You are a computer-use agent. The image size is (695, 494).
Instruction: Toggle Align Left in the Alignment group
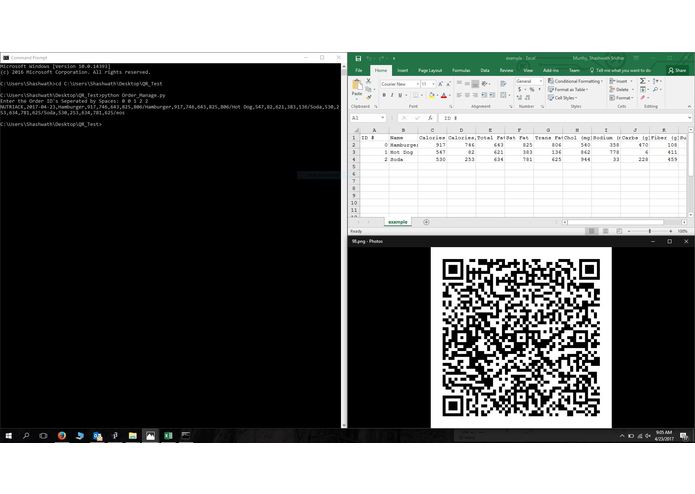[459, 95]
